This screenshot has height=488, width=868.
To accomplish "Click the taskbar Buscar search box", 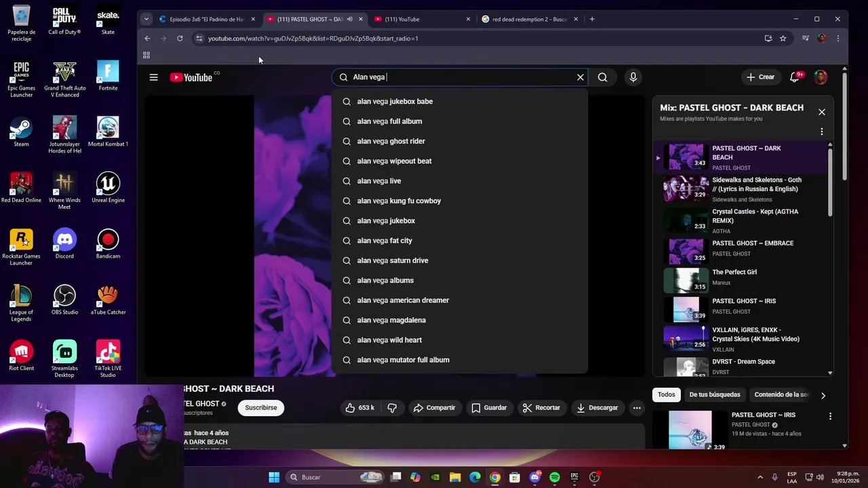I will [x=336, y=477].
